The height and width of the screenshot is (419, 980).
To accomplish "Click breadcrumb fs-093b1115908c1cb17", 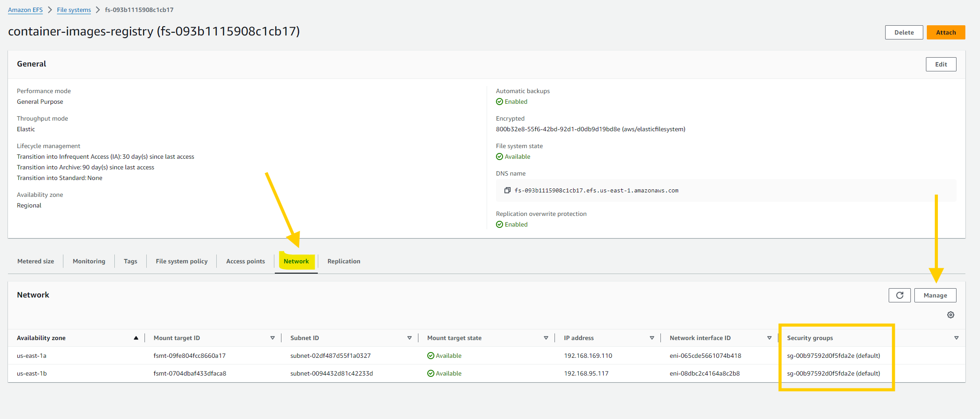I will point(139,10).
